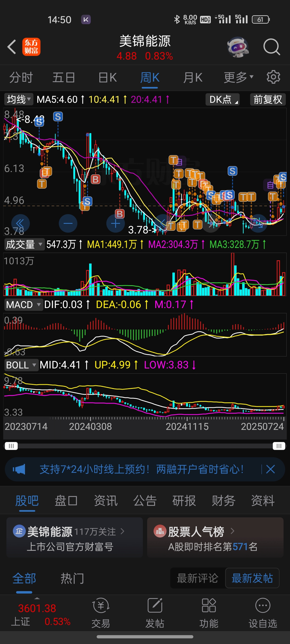Zoom out chart with minus button
Viewport: 290px width, 644px height.
[x=68, y=223]
